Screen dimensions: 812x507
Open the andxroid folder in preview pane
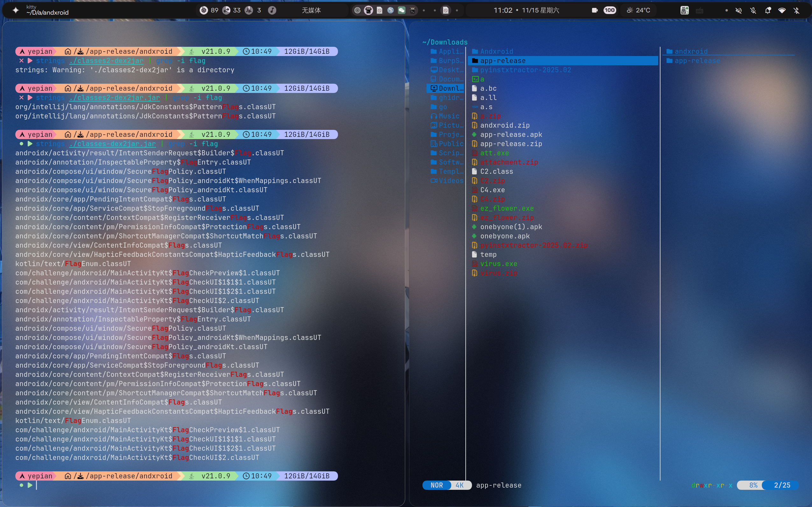point(691,51)
